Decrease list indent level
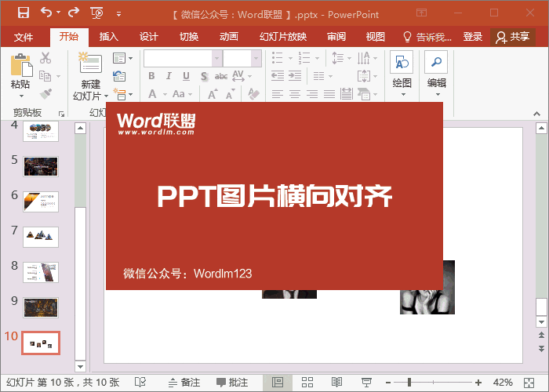 pos(278,75)
